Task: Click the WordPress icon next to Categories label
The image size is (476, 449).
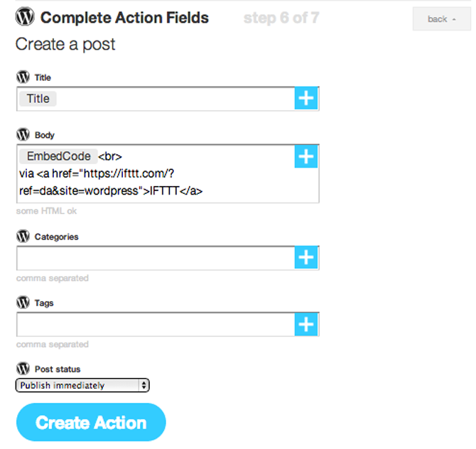Action: point(23,236)
